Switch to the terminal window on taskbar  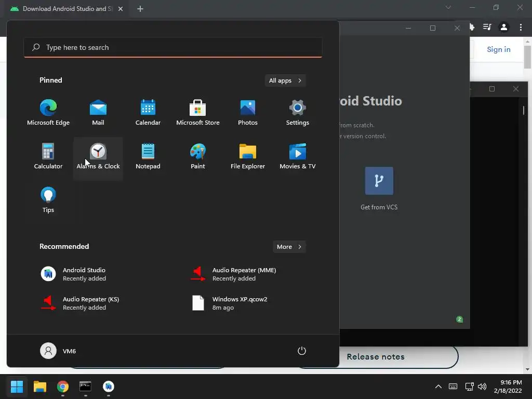pyautogui.click(x=86, y=387)
